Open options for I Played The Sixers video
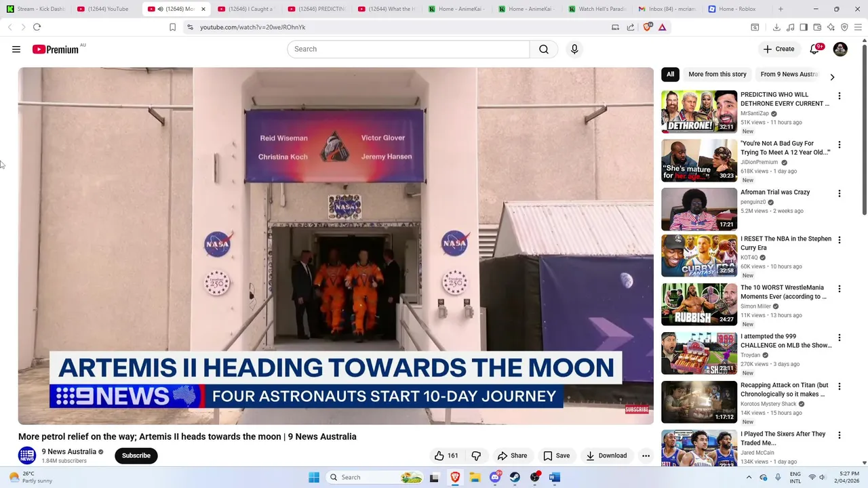Screen dimensions: 868x488 [x=840, y=435]
